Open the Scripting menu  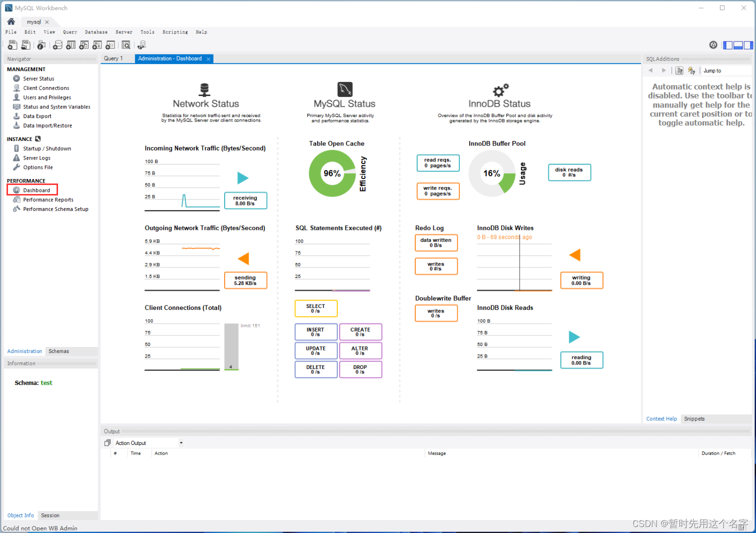(175, 32)
